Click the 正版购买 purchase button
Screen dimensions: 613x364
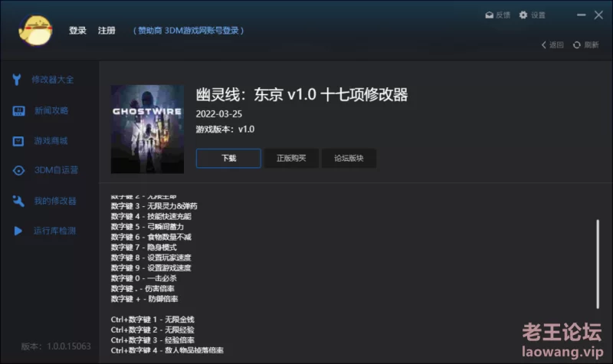point(291,159)
